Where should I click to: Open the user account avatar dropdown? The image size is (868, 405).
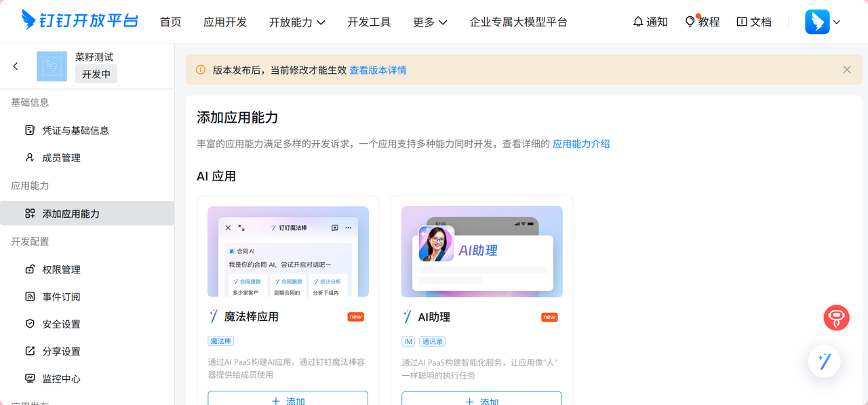click(822, 22)
